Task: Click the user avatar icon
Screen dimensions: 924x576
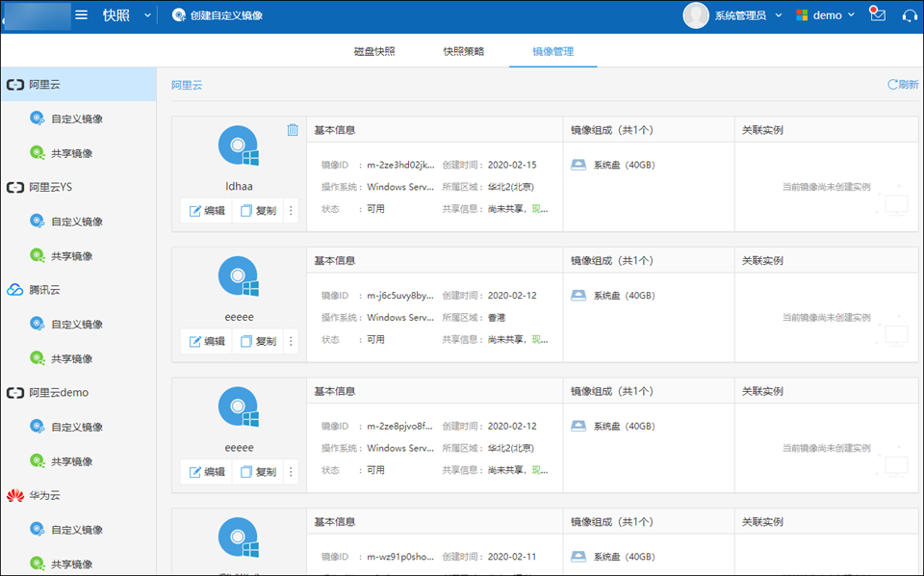Action: (695, 15)
